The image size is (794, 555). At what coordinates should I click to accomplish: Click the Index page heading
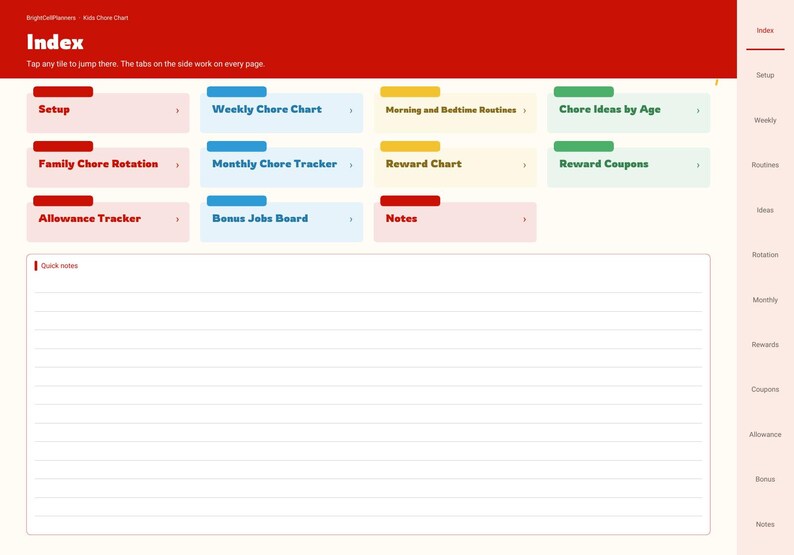point(55,42)
